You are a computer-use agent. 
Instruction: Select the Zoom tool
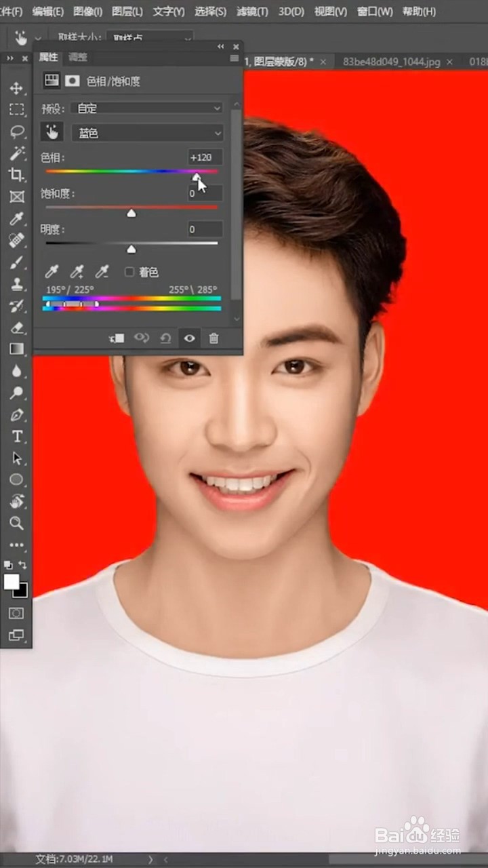click(x=16, y=523)
